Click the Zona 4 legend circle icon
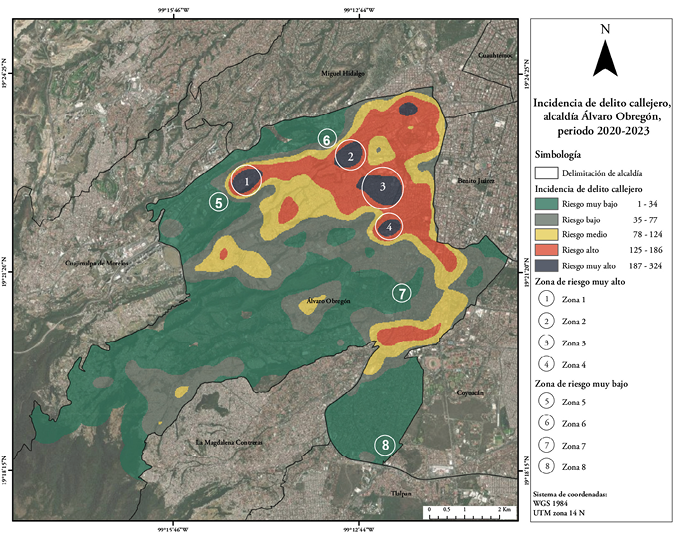 [x=546, y=364]
